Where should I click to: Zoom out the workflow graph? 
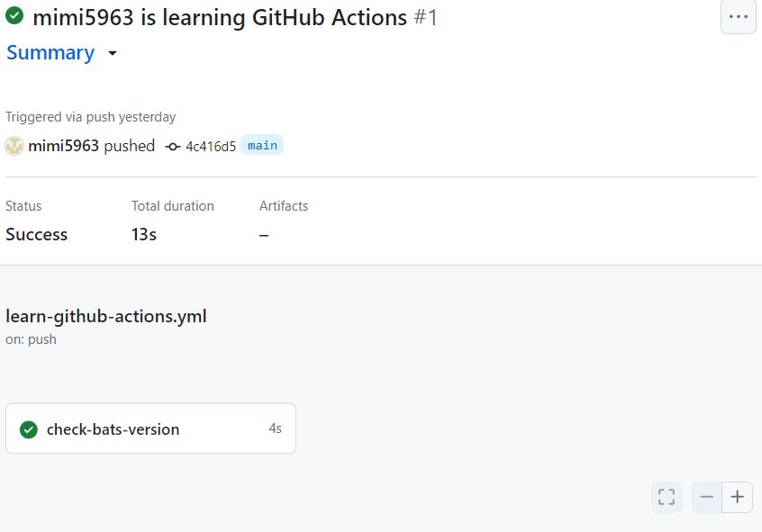(x=706, y=497)
